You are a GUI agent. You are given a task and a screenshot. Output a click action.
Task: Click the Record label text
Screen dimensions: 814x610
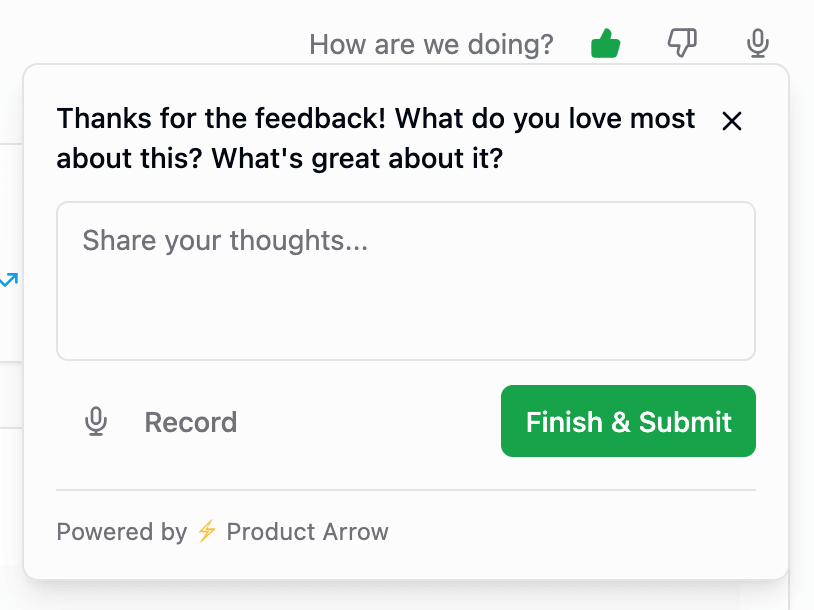pyautogui.click(x=191, y=422)
